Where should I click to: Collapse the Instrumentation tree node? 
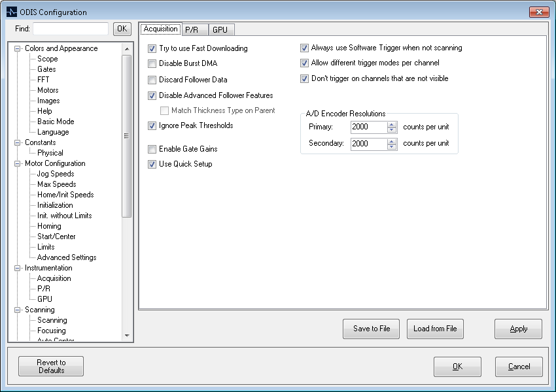coord(18,268)
